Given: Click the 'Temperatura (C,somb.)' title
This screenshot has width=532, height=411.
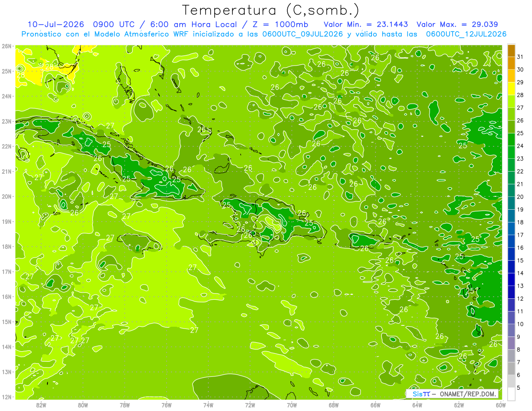Looking at the screenshot, I should pyautogui.click(x=271, y=10).
